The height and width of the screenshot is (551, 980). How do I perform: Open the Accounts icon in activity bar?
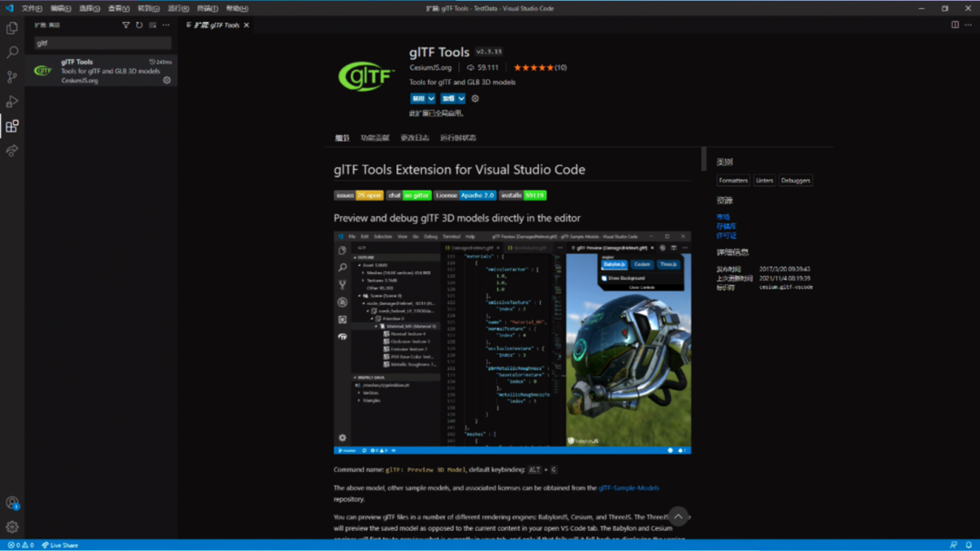click(x=12, y=503)
